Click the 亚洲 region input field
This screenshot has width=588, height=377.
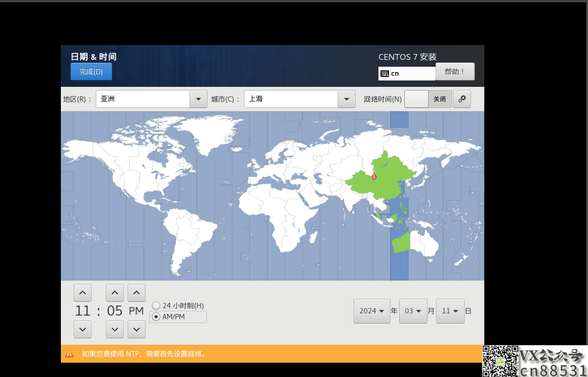(x=143, y=99)
